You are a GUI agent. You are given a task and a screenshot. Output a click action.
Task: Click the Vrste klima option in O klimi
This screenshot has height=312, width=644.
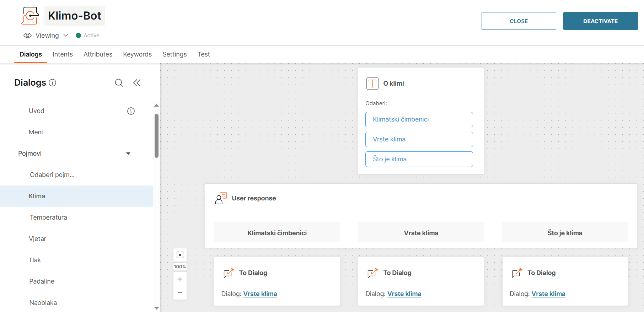point(419,139)
